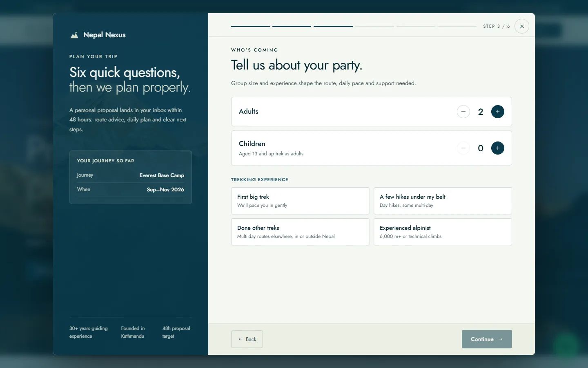The width and height of the screenshot is (588, 368).
Task: Choose A few hikes under my belt
Action: pyautogui.click(x=443, y=201)
